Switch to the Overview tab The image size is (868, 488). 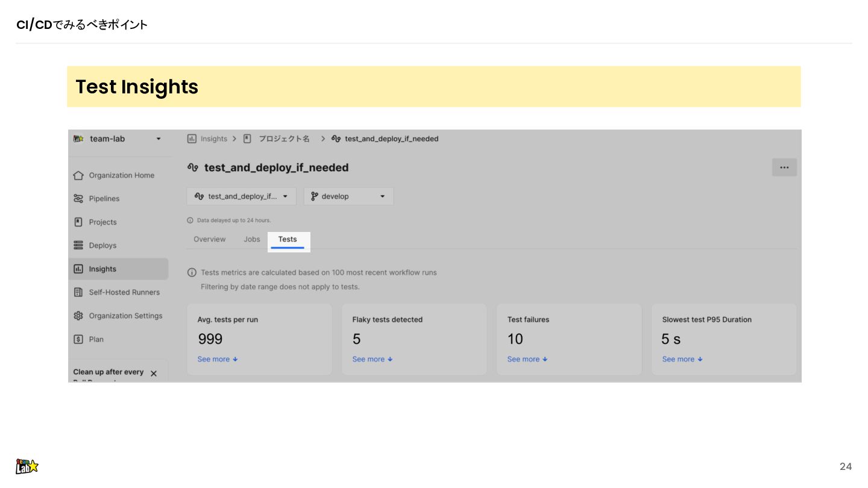tap(210, 239)
